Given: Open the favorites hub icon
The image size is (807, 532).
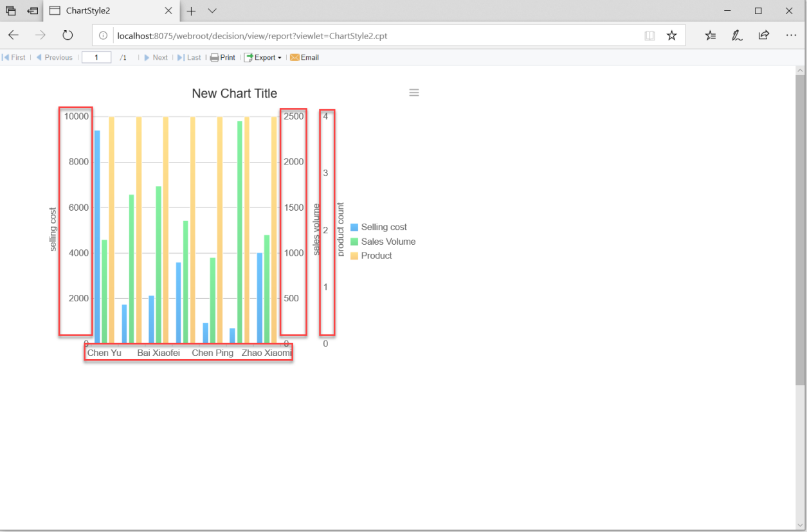Looking at the screenshot, I should pos(711,35).
